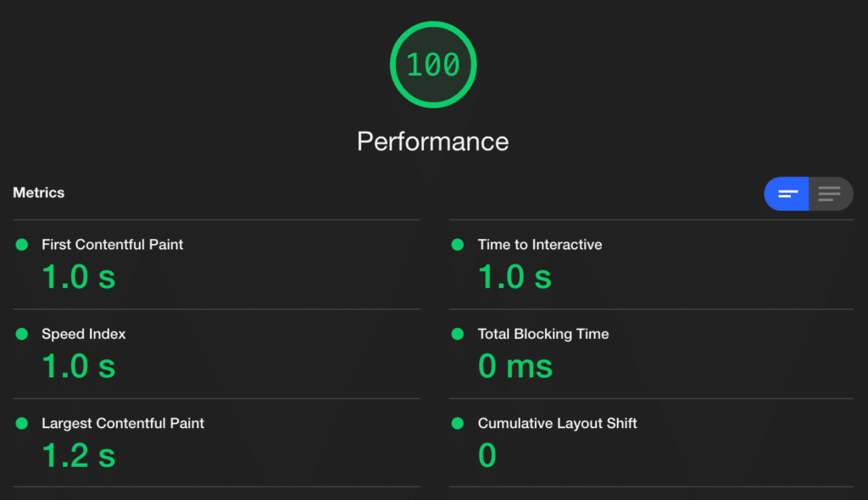Expand the Cumulative Layout Shift metric details
868x500 pixels.
[558, 423]
